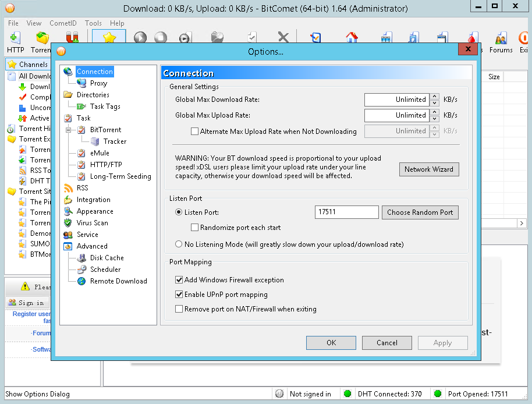Uncheck Enable UPnP port mapping
The width and height of the screenshot is (532, 404).
(x=179, y=294)
